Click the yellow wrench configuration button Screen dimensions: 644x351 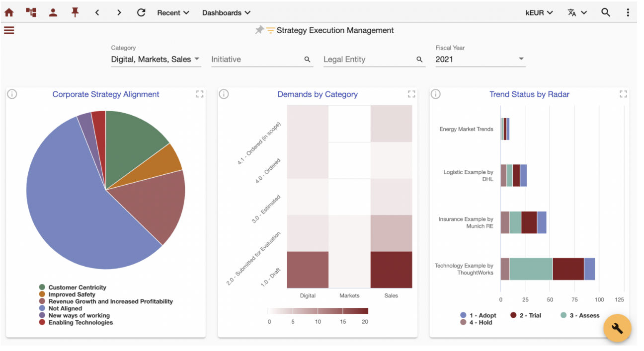[x=617, y=328]
